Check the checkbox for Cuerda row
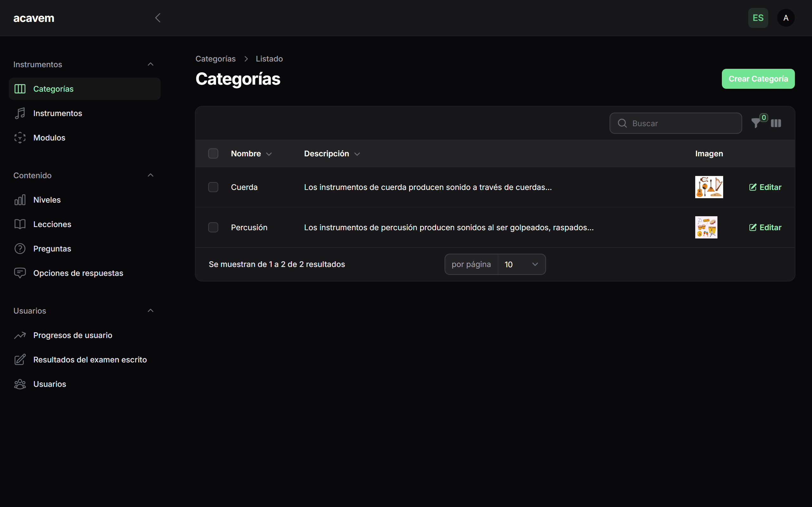Viewport: 812px width, 507px height. click(213, 187)
